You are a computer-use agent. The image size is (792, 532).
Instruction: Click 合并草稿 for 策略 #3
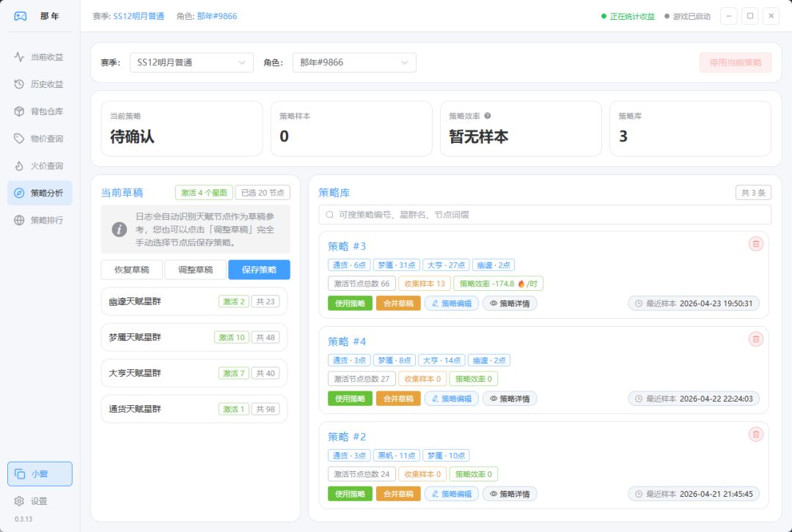398,303
